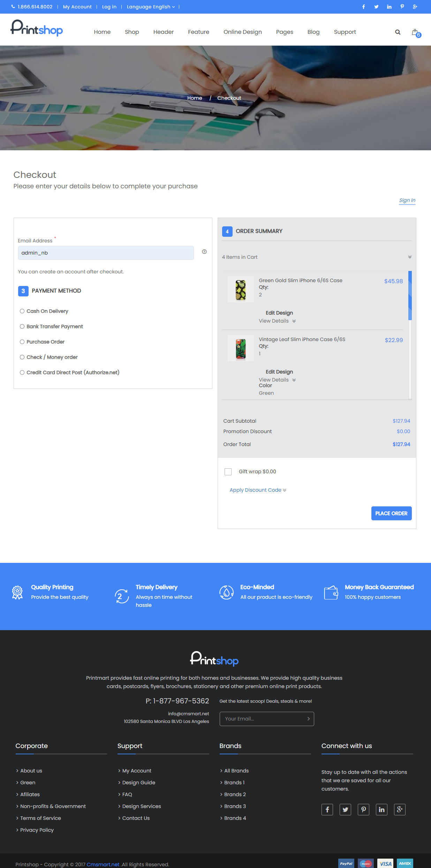Click the email help question mark icon

[204, 252]
